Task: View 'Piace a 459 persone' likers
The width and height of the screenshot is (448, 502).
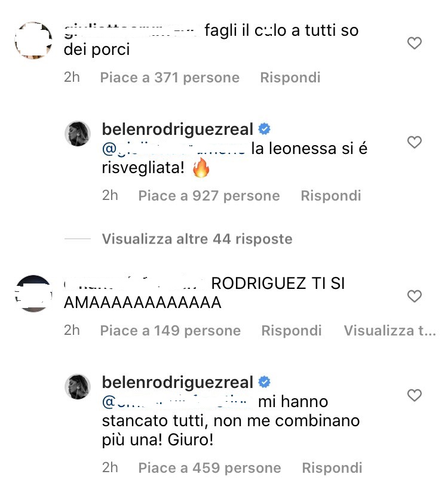Action: tap(210, 468)
